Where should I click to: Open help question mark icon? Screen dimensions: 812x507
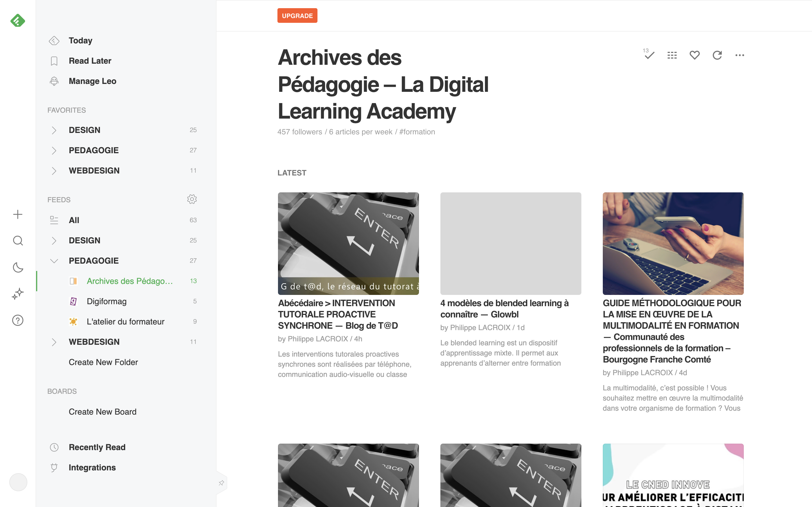point(18,320)
